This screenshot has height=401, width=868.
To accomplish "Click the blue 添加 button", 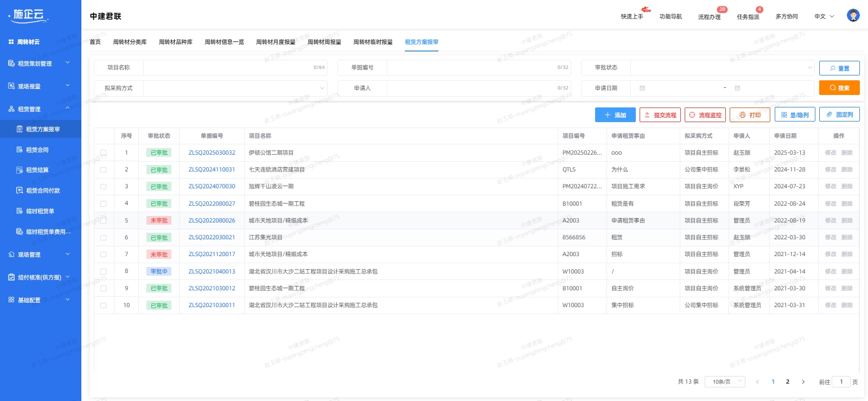I will pyautogui.click(x=615, y=115).
